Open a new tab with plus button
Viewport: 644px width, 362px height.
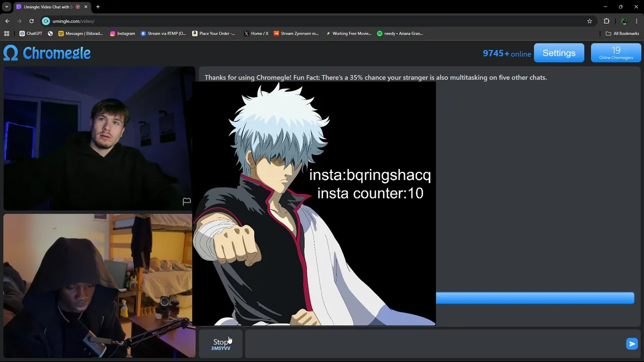point(98,7)
